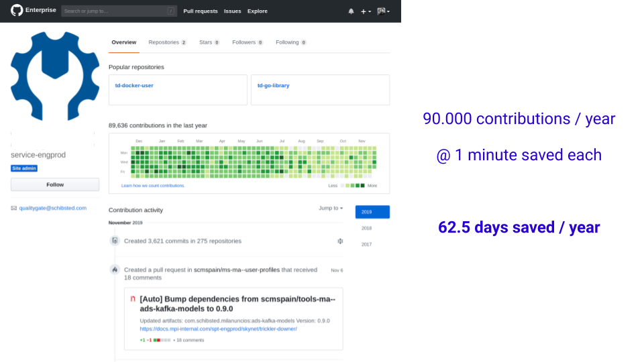
Task: Select the 2017 contribution year
Action: (366, 244)
